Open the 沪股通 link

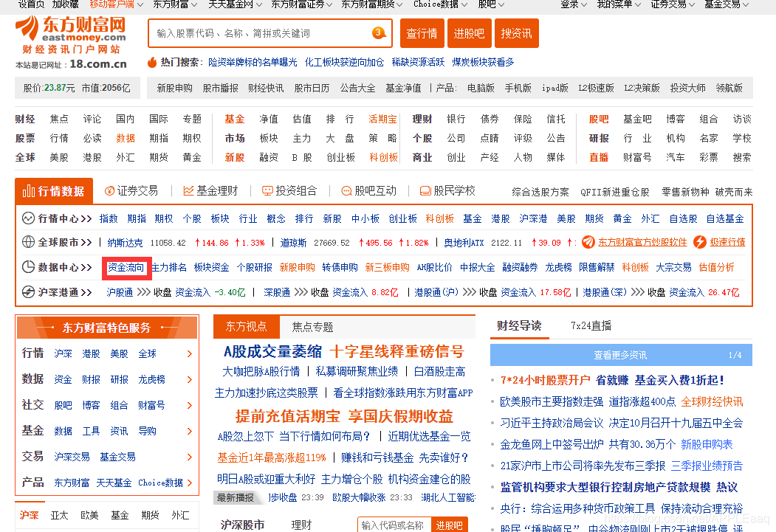pyautogui.click(x=120, y=292)
